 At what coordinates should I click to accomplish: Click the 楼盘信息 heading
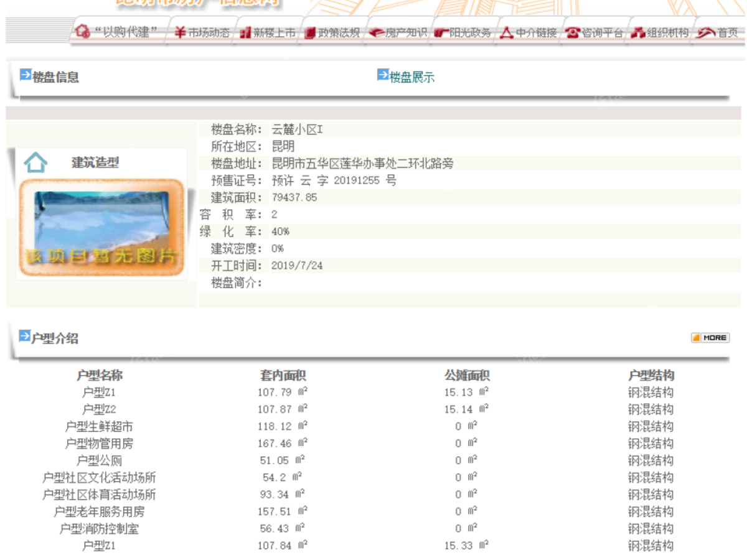(55, 78)
